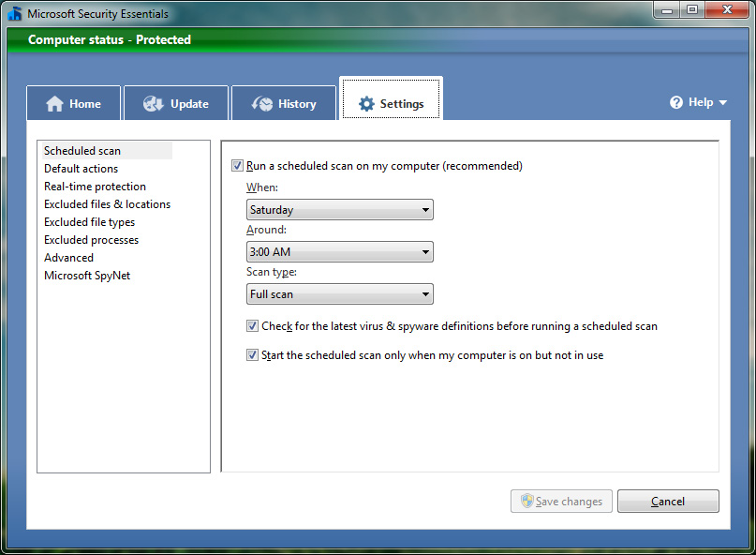Click the Settings gear icon

[366, 104]
